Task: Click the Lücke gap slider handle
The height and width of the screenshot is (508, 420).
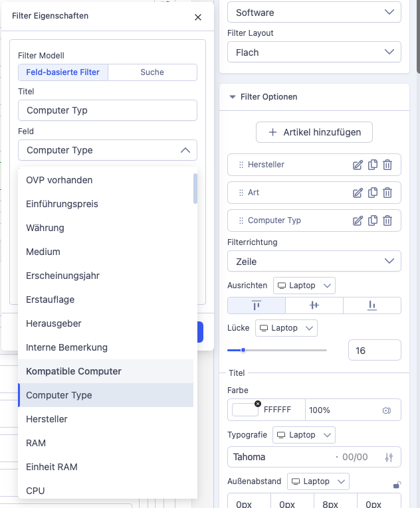Action: 243,350
